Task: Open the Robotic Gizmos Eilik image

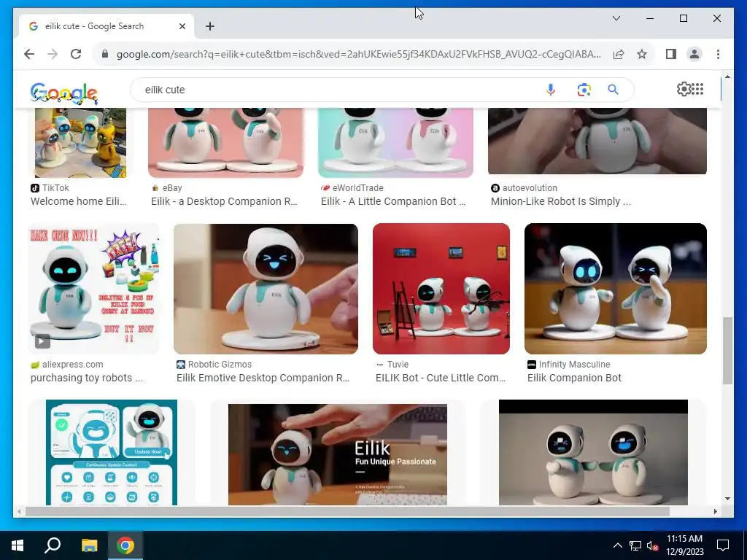Action: coord(266,289)
